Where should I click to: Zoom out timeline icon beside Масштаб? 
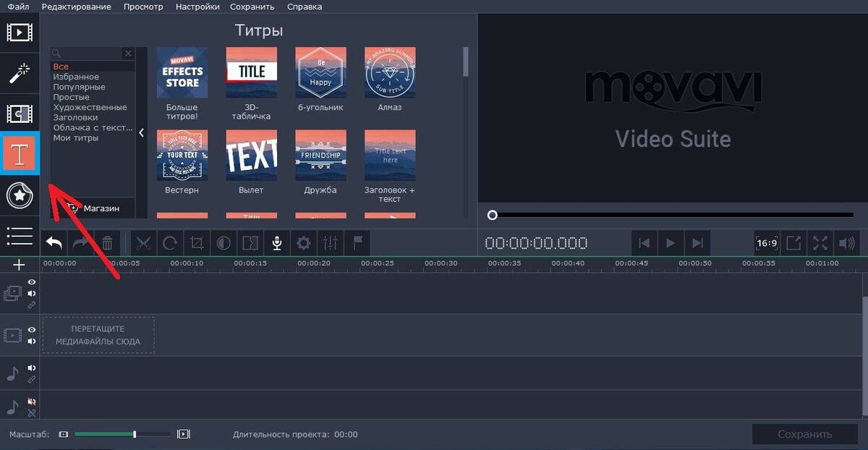click(x=64, y=435)
